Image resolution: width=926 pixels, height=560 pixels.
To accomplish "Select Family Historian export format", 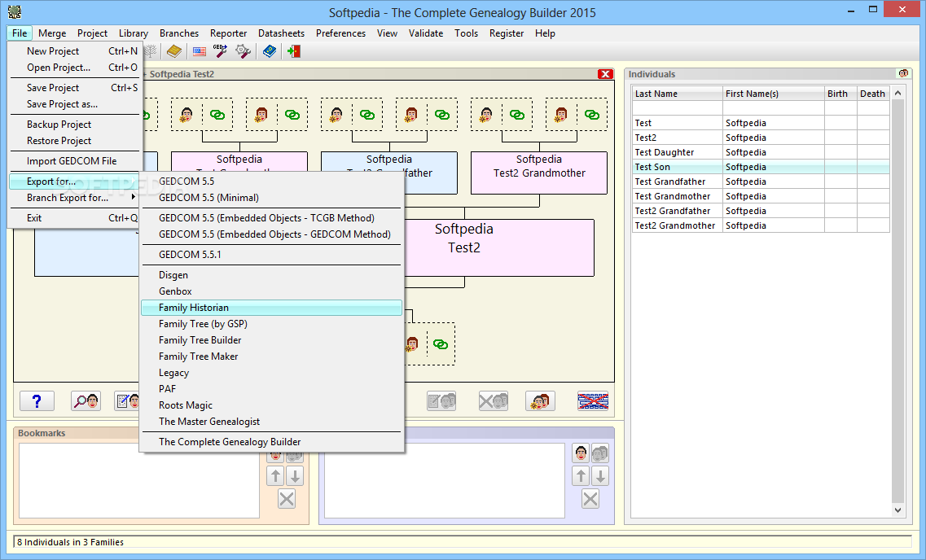I will pyautogui.click(x=272, y=308).
